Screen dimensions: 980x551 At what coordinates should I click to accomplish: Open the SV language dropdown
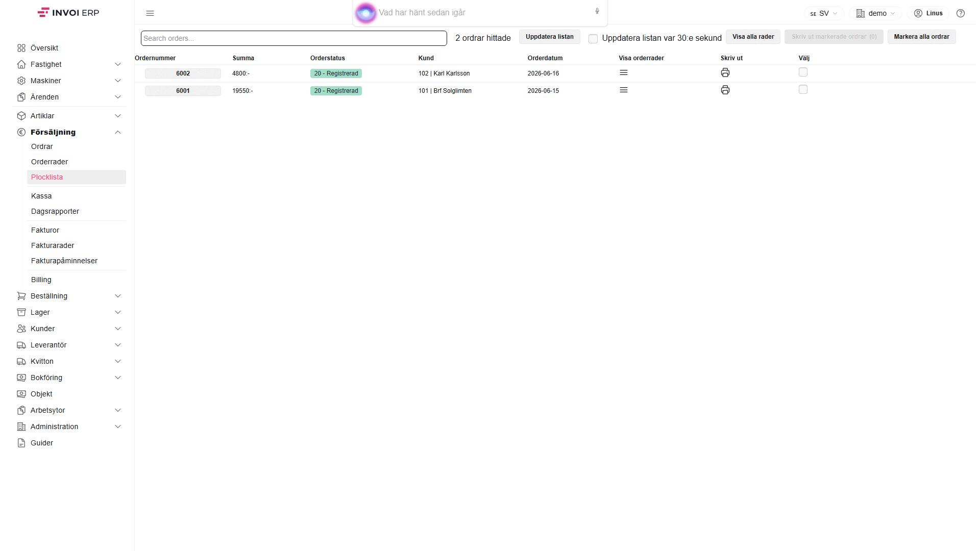(x=824, y=13)
